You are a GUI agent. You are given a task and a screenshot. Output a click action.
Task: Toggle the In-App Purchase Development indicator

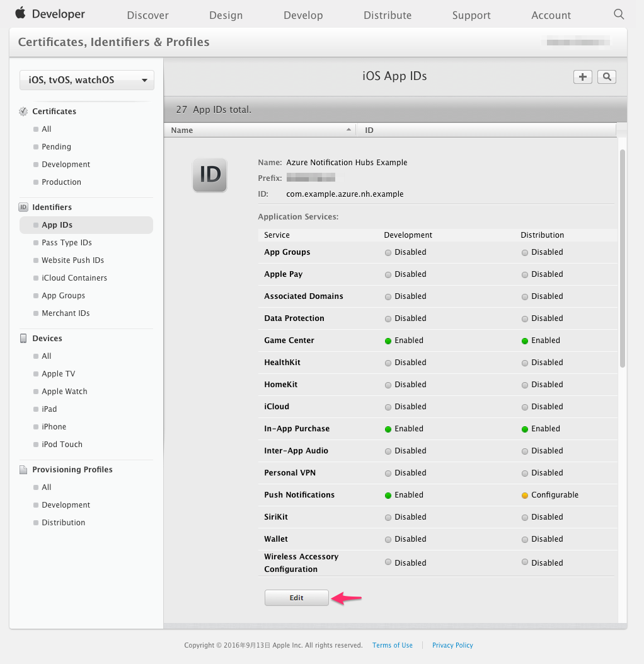(389, 429)
